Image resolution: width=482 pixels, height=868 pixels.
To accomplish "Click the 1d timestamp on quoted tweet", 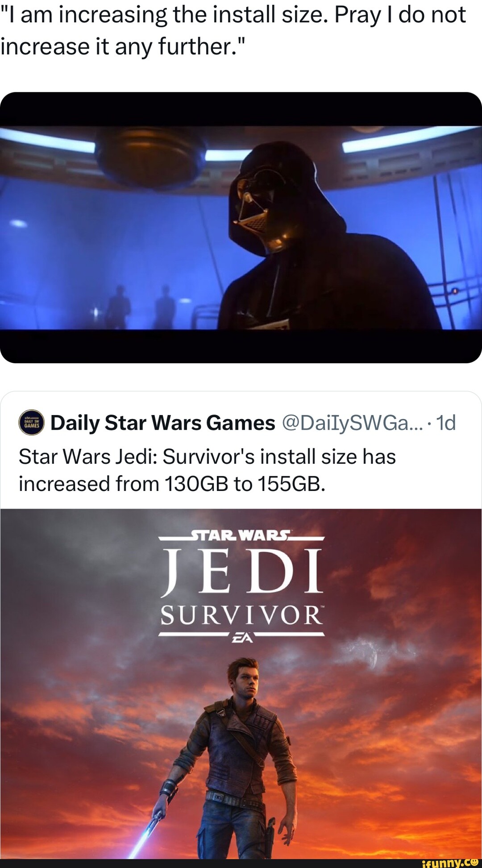I will [x=445, y=423].
